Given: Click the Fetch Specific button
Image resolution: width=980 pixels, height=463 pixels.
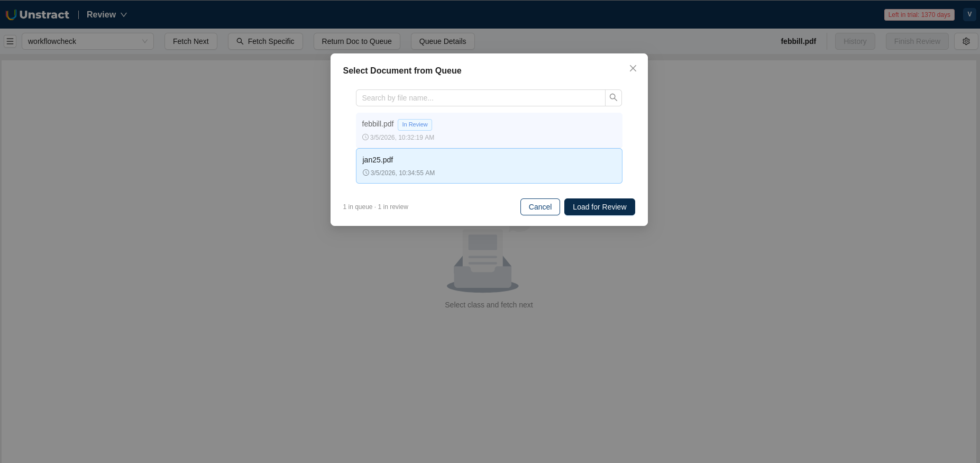Looking at the screenshot, I should (265, 41).
